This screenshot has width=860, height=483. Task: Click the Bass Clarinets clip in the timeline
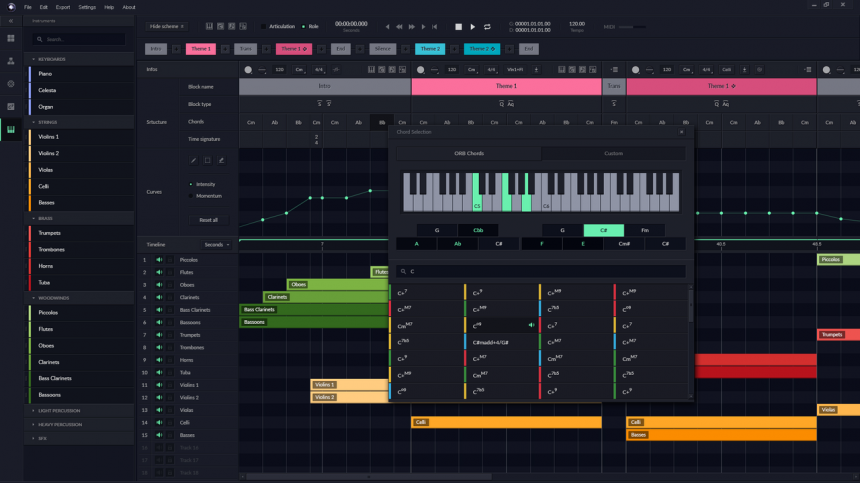[x=314, y=310]
